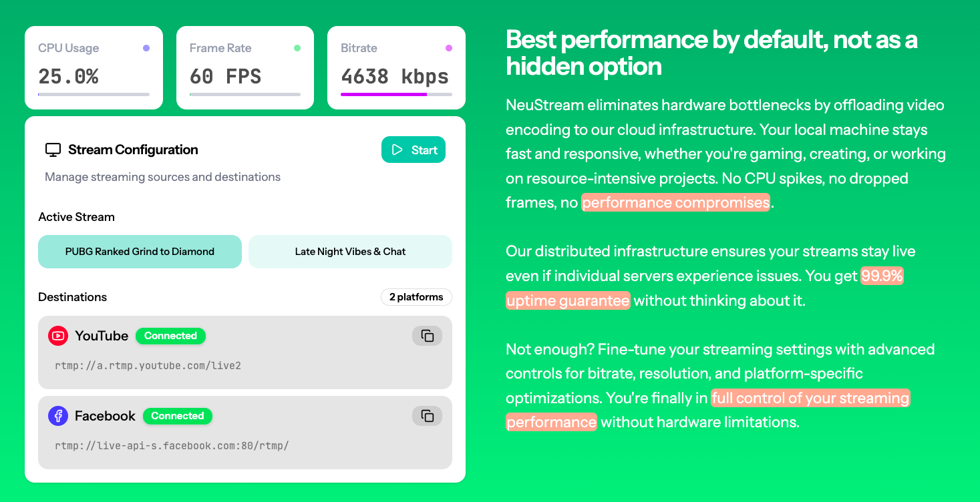Screen dimensions: 980x502
Task: Click the YouTube platform icon
Action: (x=59, y=336)
